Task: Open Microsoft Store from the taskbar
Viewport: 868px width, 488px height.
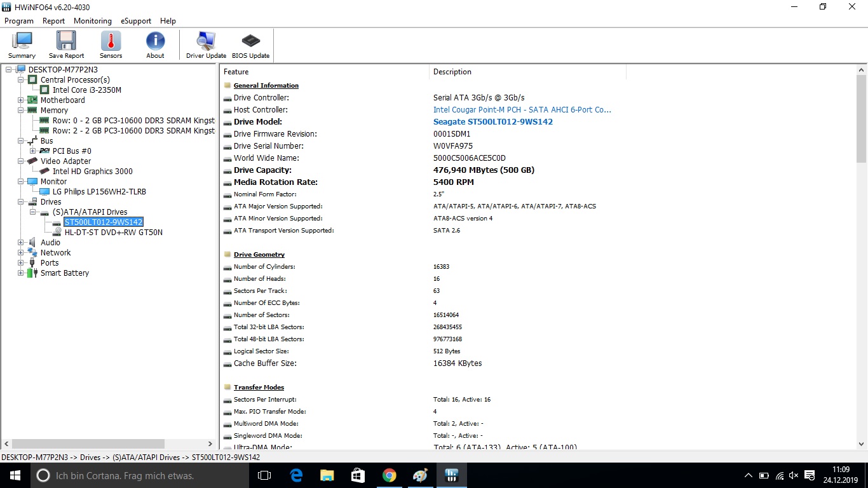Action: pyautogui.click(x=358, y=475)
